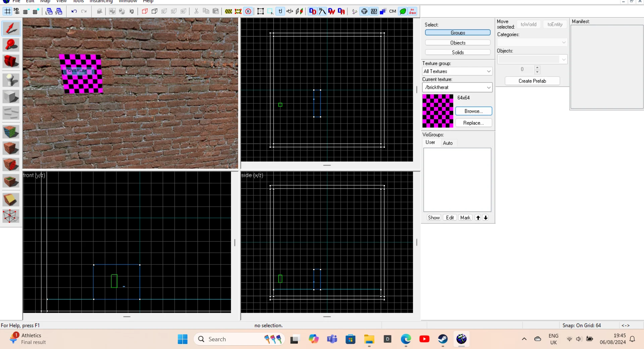Viewport: 644px width, 349px height.
Task: Select the Clipping tool
Action: click(x=11, y=200)
